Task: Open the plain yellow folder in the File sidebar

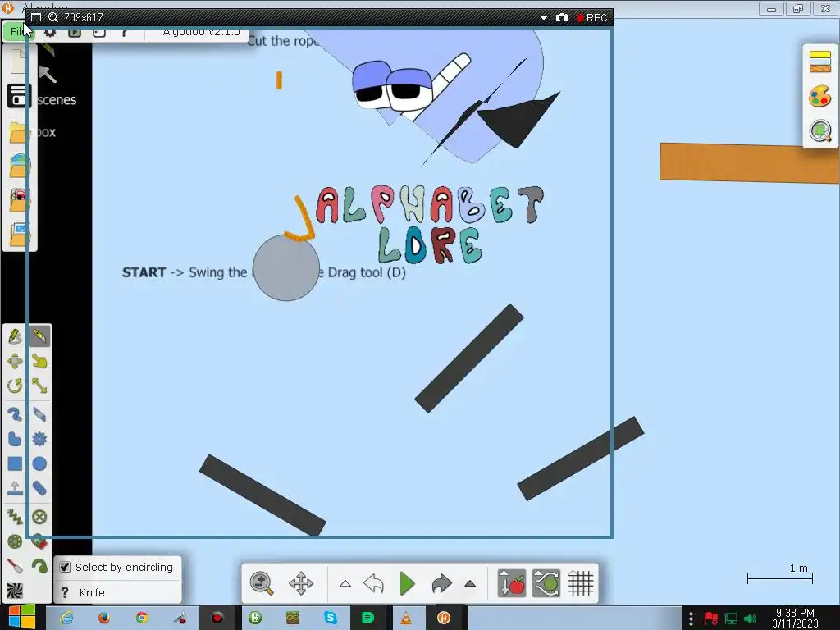Action: 18,132
